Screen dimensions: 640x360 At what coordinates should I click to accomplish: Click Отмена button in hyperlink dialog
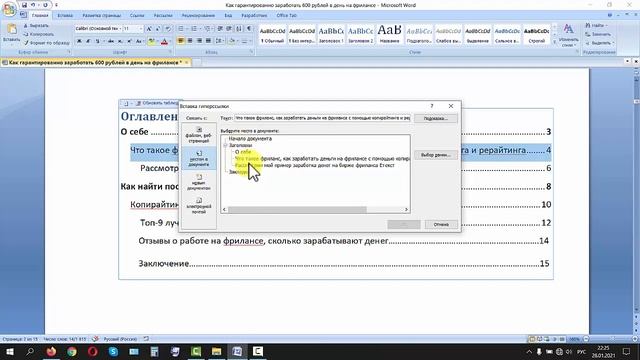[441, 224]
